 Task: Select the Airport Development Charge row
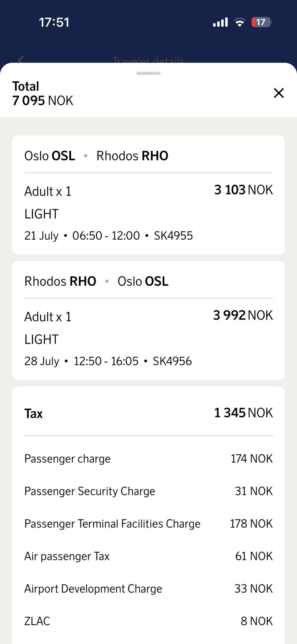click(x=148, y=589)
